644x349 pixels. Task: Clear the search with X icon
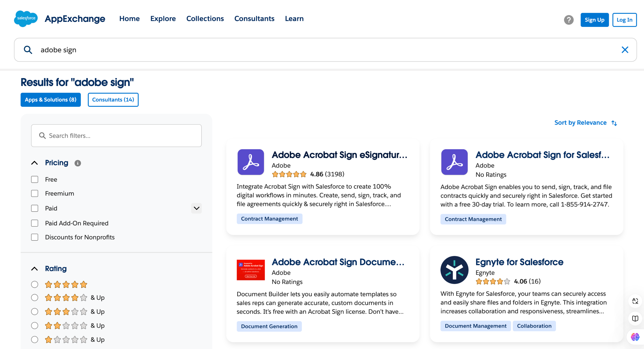tap(625, 50)
